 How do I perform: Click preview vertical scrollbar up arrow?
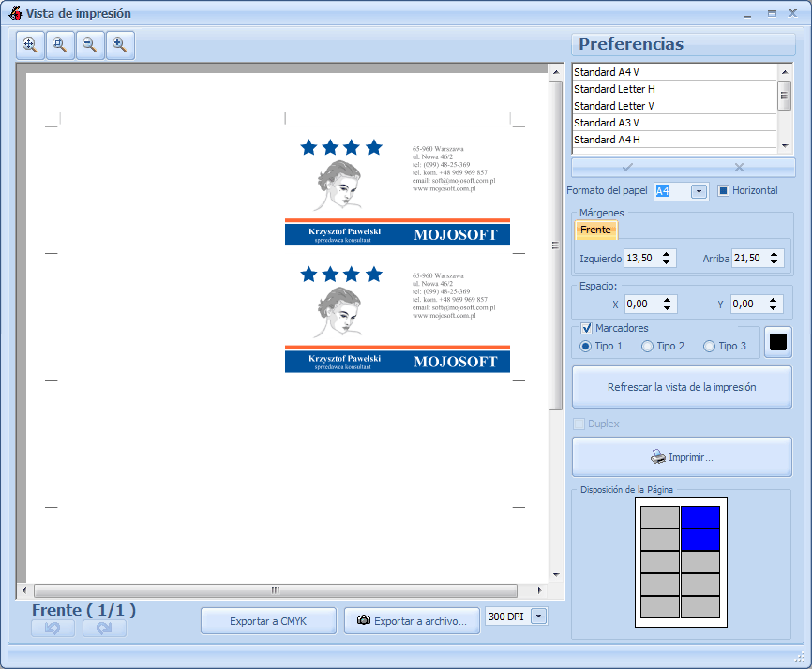[x=556, y=72]
